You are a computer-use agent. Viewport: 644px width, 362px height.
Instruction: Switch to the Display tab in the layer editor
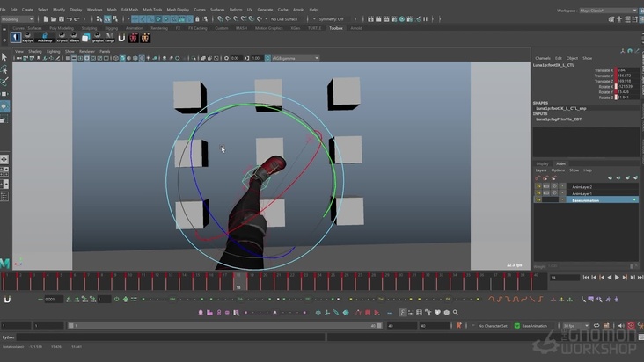tap(542, 163)
